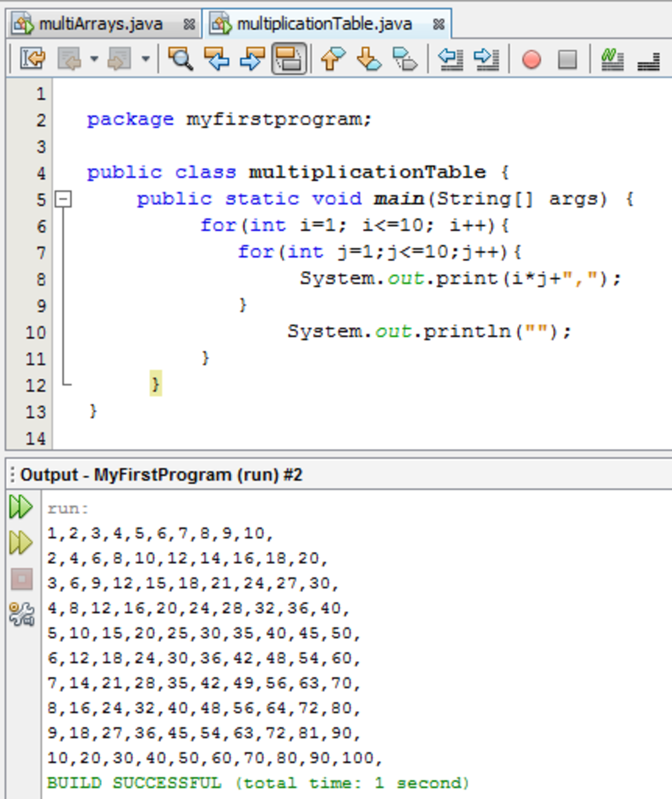This screenshot has height=799, width=672.
Task: Click line number 8 in the gutter
Action: click(x=41, y=279)
